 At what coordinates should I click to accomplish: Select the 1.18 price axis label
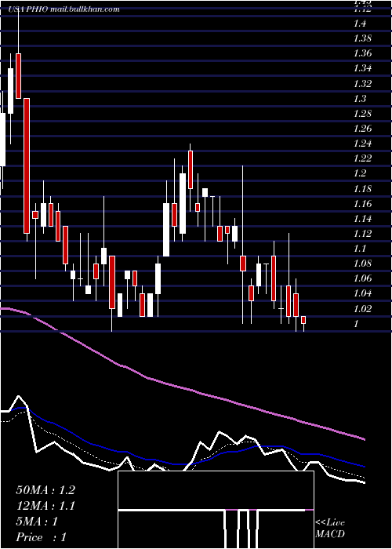point(362,189)
